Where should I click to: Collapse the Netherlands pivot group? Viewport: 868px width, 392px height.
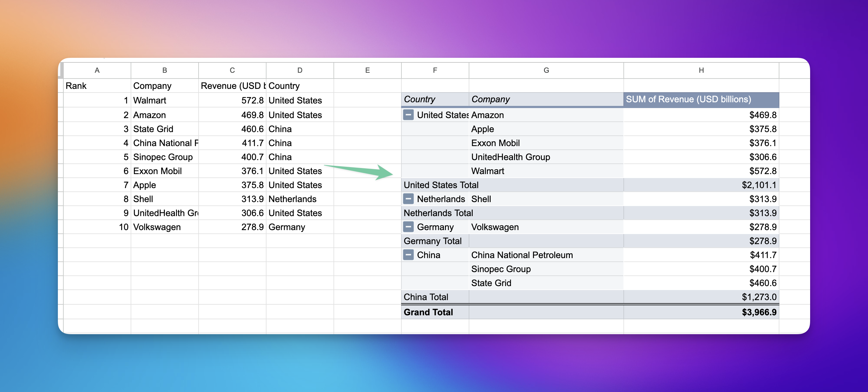[x=408, y=199]
